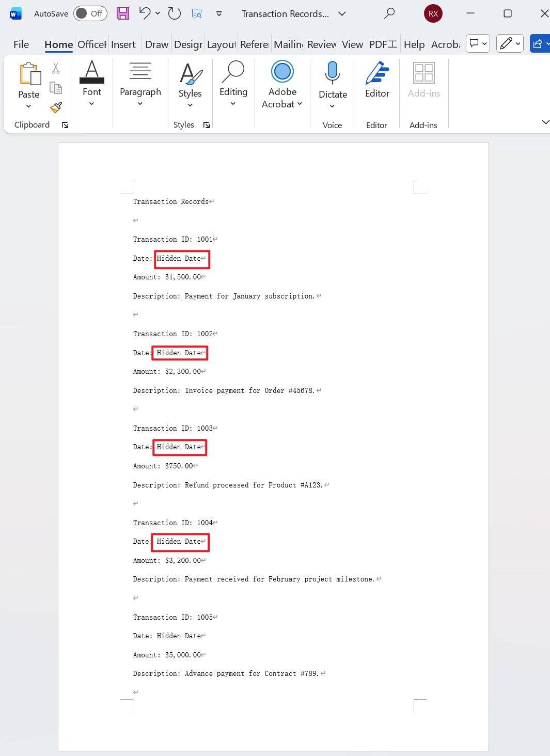Open the Editing group dropdown
The width and height of the screenshot is (550, 756).
click(x=233, y=84)
